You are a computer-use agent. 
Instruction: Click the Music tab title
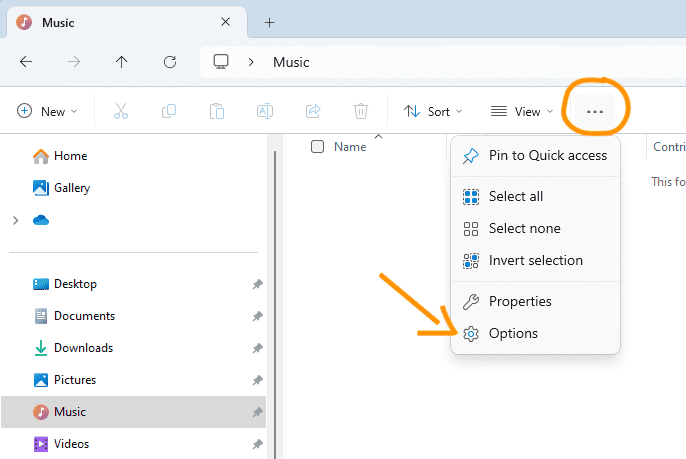pos(58,23)
